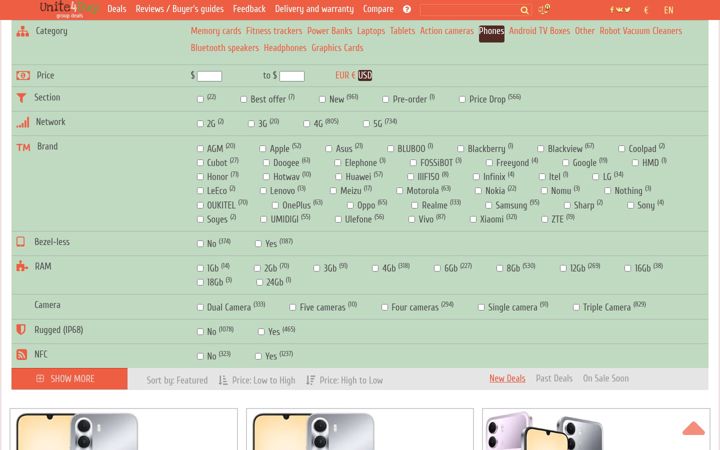Click the low-to-high sort icon
720x450 pixels.
(223, 380)
